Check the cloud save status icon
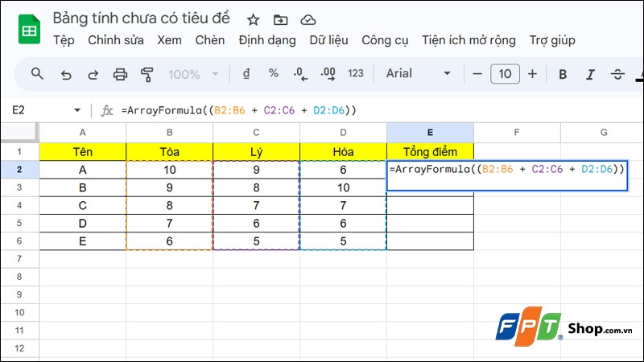Viewport: 644px width, 362px height. point(308,19)
